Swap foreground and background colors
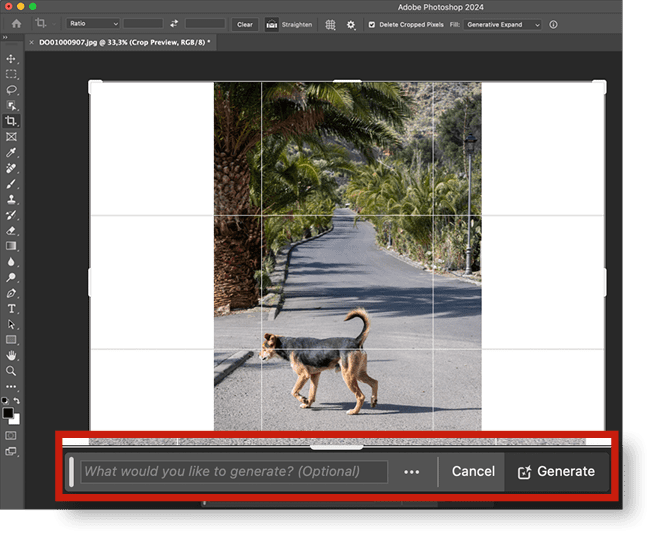The image size is (652, 536). pos(17,401)
